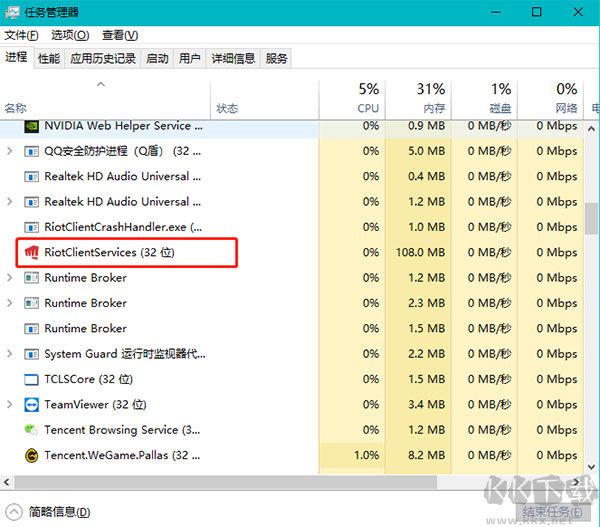
Task: Click 简略信息(D) to show fewer details
Action: (x=59, y=512)
